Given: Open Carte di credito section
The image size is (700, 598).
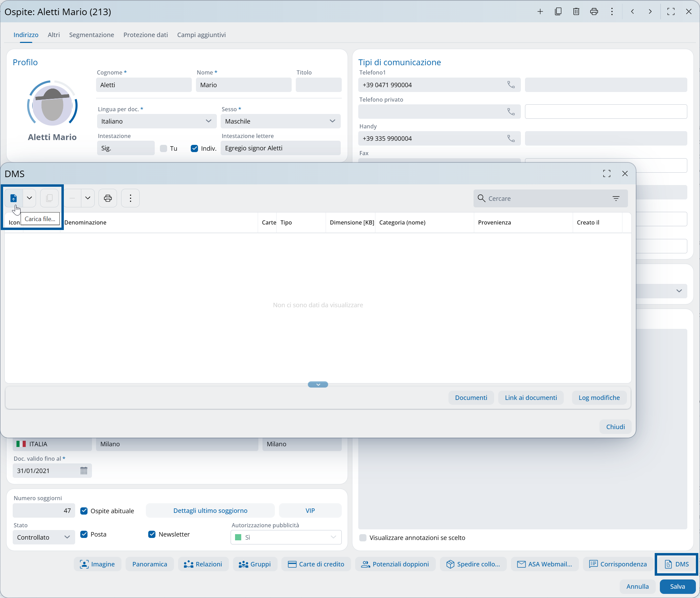Looking at the screenshot, I should [x=316, y=564].
